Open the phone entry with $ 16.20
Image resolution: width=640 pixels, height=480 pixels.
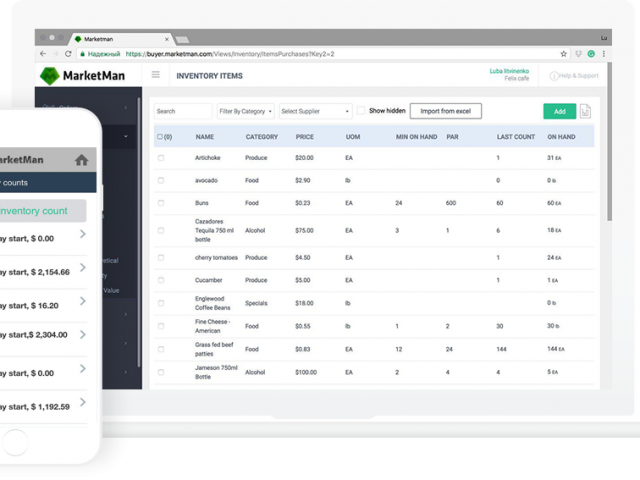point(43,305)
